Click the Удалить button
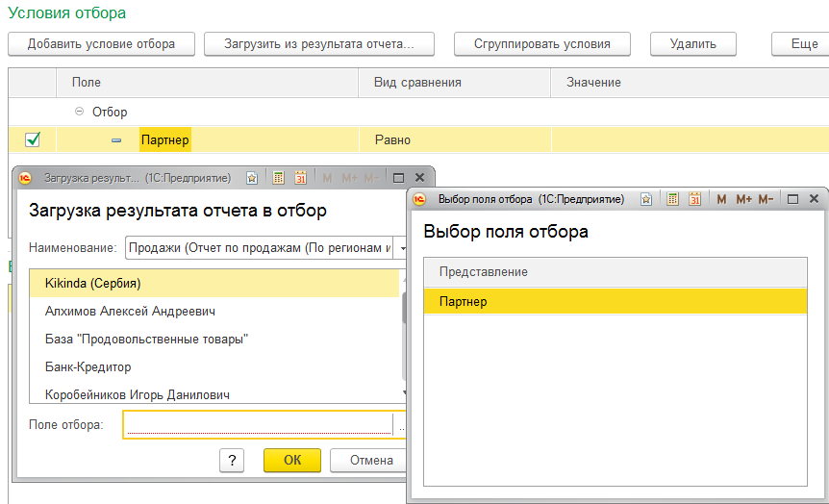The width and height of the screenshot is (829, 504). (693, 44)
